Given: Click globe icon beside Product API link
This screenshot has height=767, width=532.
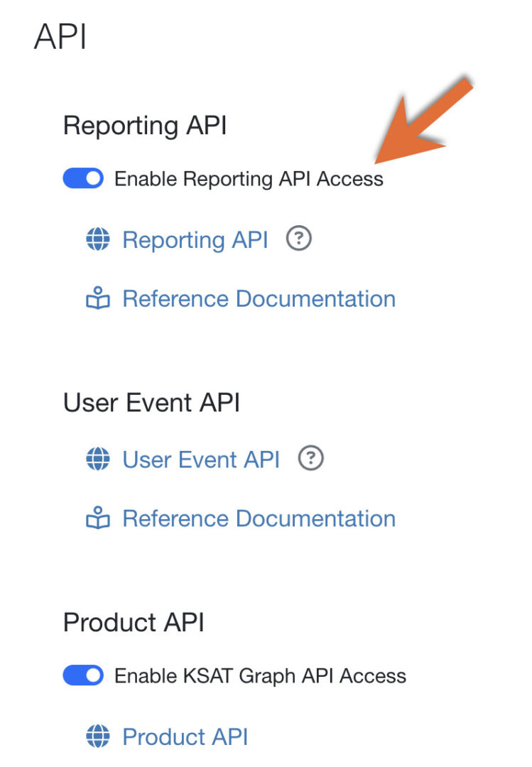Looking at the screenshot, I should (98, 736).
